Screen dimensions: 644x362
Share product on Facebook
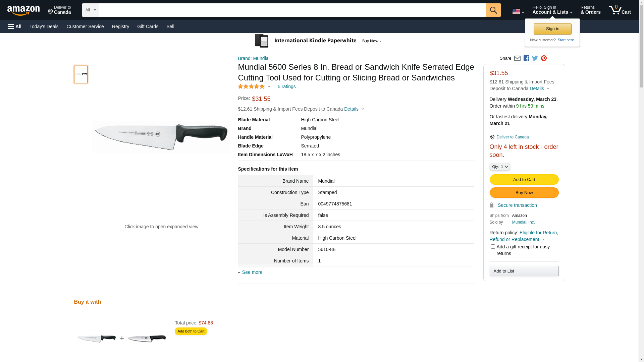click(526, 58)
